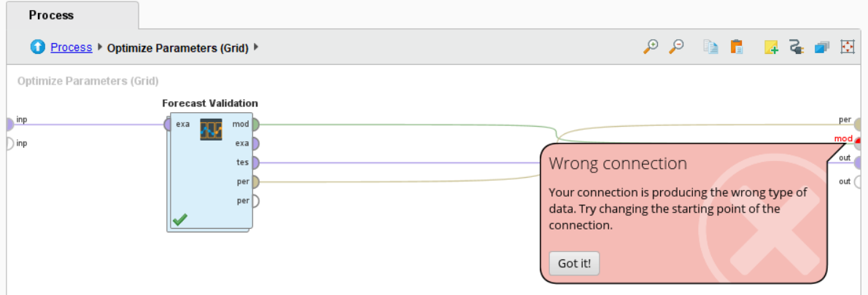868x295 pixels.
Task: Click the red auto-fit process icon
Action: point(848,47)
